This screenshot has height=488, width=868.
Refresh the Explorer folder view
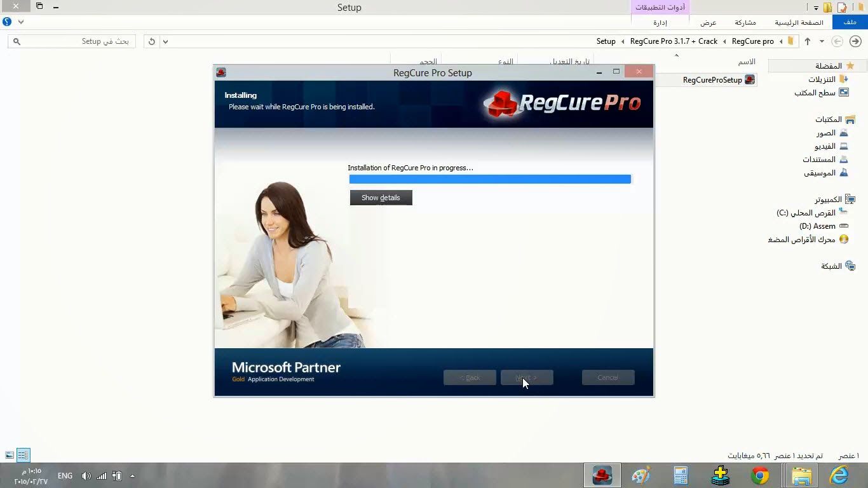151,41
